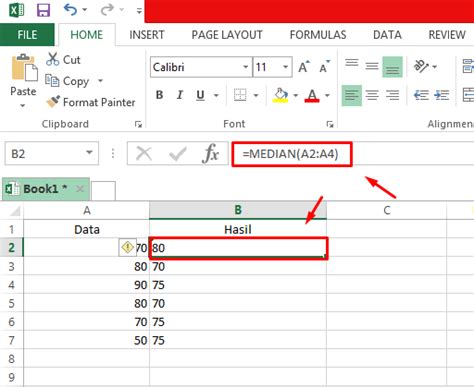Apply yellow fill color bucket

point(281,95)
